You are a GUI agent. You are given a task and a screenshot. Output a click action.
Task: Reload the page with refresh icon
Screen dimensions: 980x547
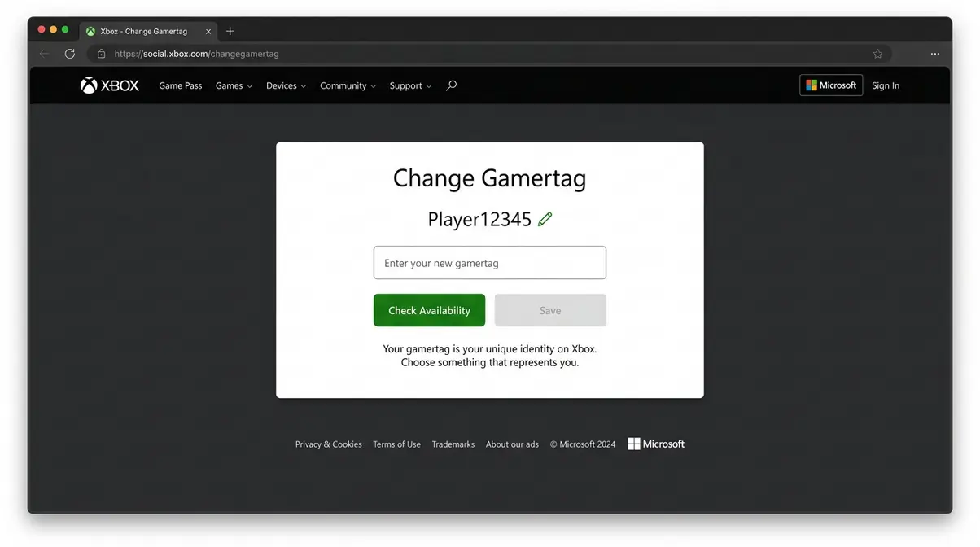(70, 54)
